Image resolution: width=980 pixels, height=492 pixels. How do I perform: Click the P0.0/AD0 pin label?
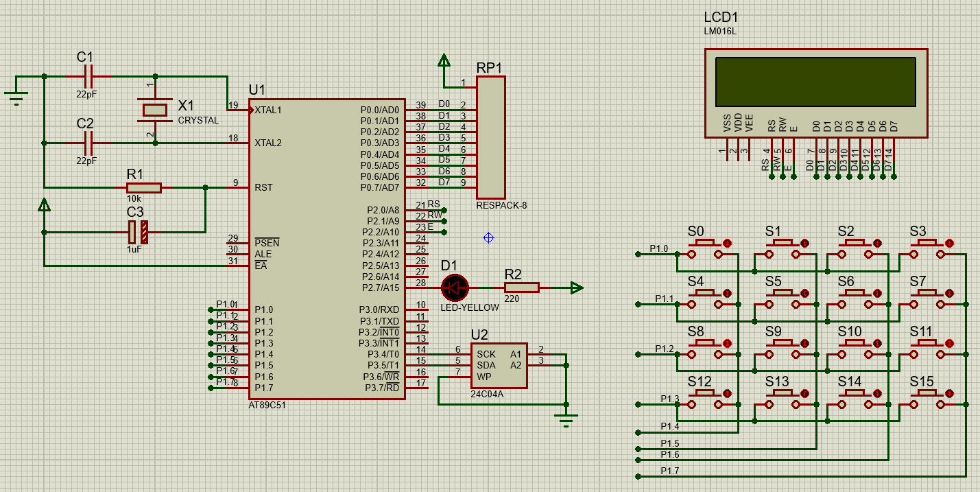(x=380, y=110)
